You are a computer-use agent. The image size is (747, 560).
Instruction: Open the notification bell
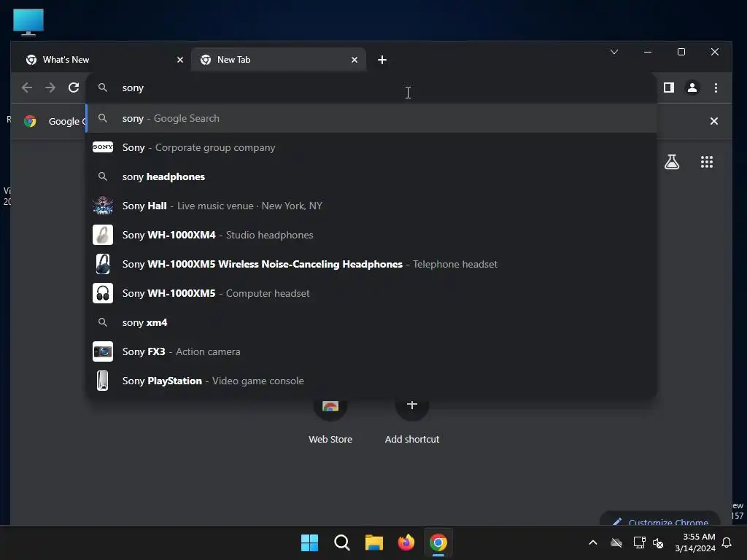727,542
